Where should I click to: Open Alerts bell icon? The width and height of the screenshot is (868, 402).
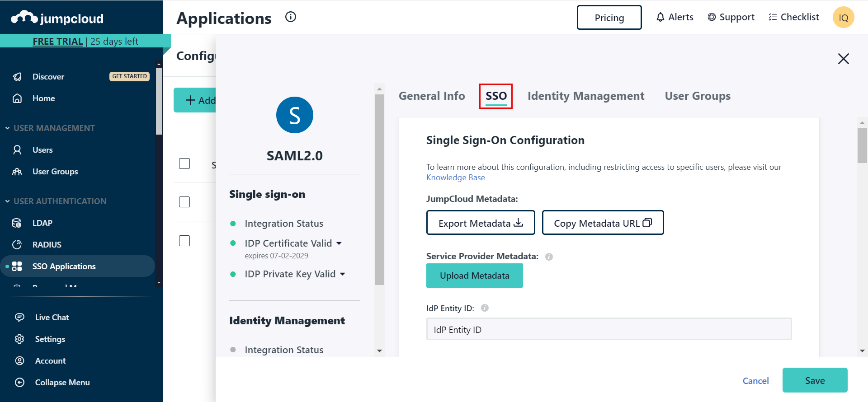click(660, 17)
